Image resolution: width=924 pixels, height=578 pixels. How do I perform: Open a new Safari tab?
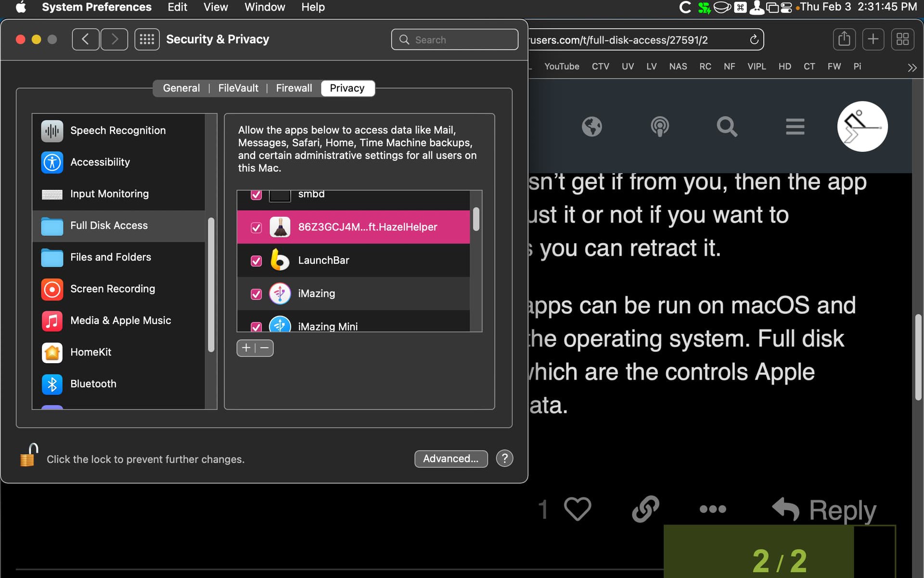(873, 39)
